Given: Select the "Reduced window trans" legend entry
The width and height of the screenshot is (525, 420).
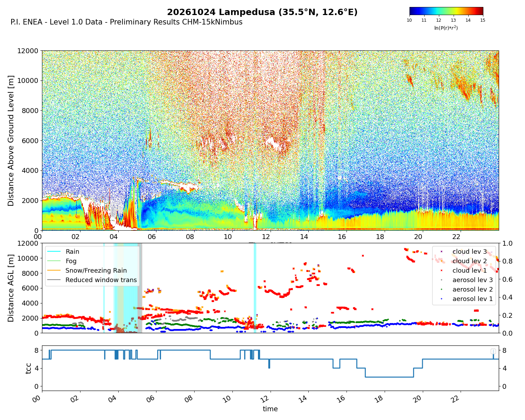Looking at the screenshot, I should tap(92, 280).
